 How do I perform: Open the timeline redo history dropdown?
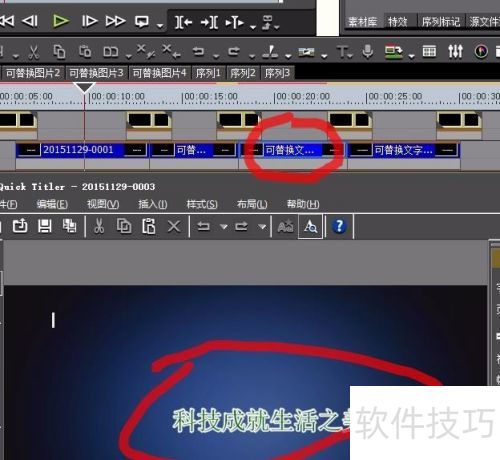pyautogui.click(x=252, y=56)
